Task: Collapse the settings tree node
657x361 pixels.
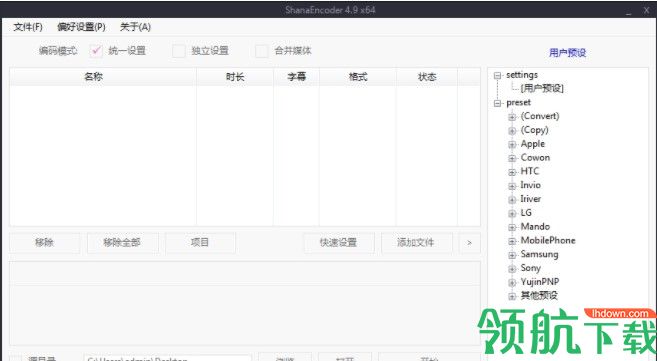Action: pos(497,76)
